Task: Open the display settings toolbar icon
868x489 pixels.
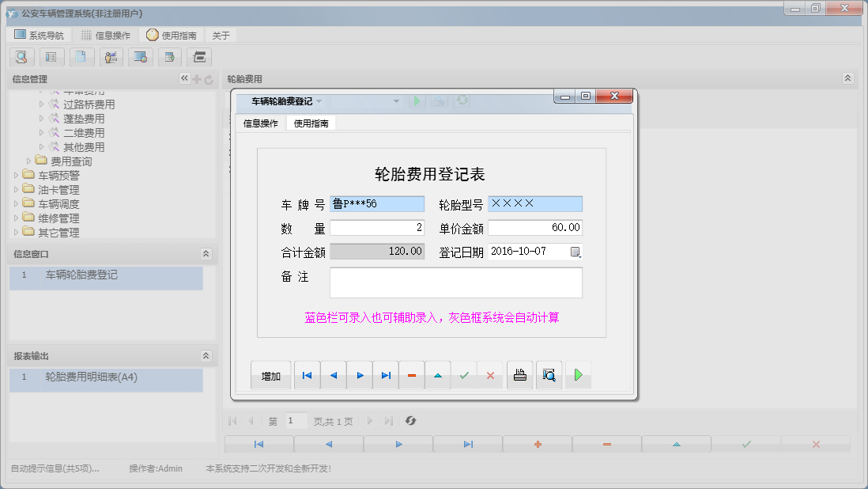Action: coord(141,57)
